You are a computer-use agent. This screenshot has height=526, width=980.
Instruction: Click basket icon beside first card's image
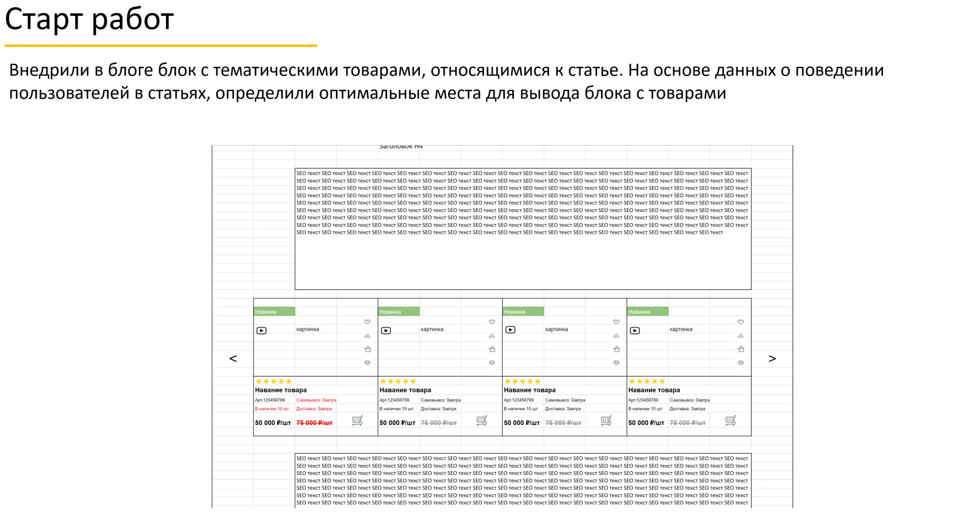click(367, 349)
